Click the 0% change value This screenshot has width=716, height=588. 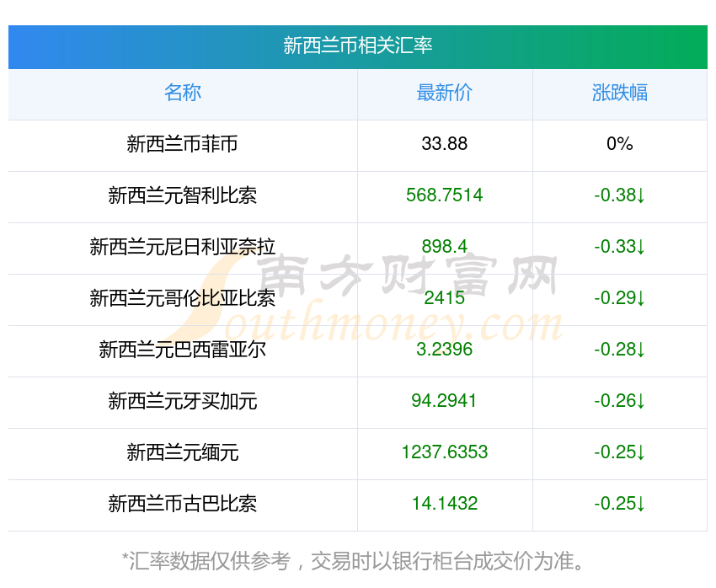point(620,144)
